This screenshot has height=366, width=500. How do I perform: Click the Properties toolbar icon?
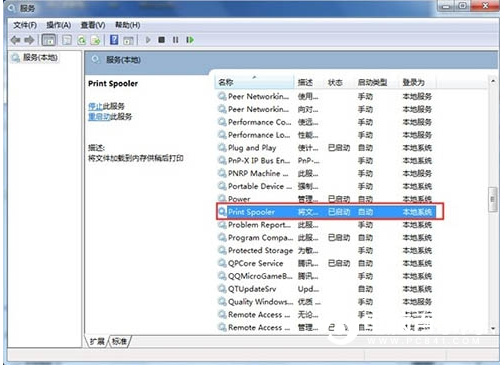coord(67,40)
